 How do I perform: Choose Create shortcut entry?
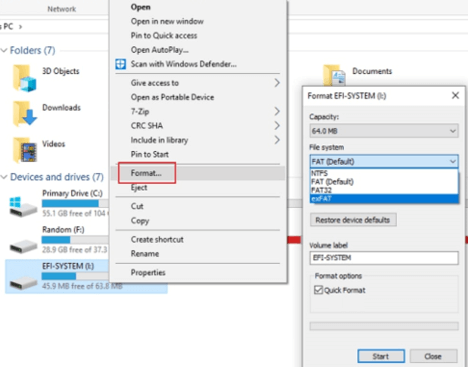tap(157, 239)
